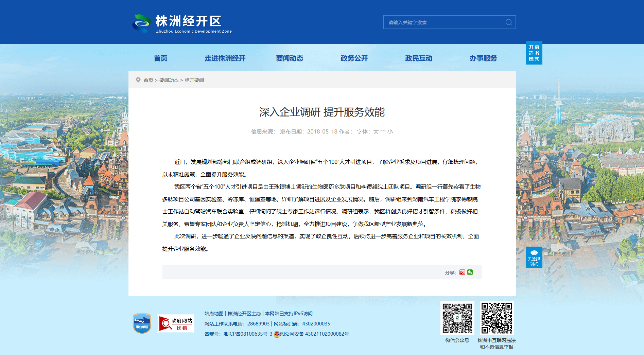Click the 微信公众号 caption
Image resolution: width=644 pixels, height=355 pixels.
pyautogui.click(x=457, y=340)
